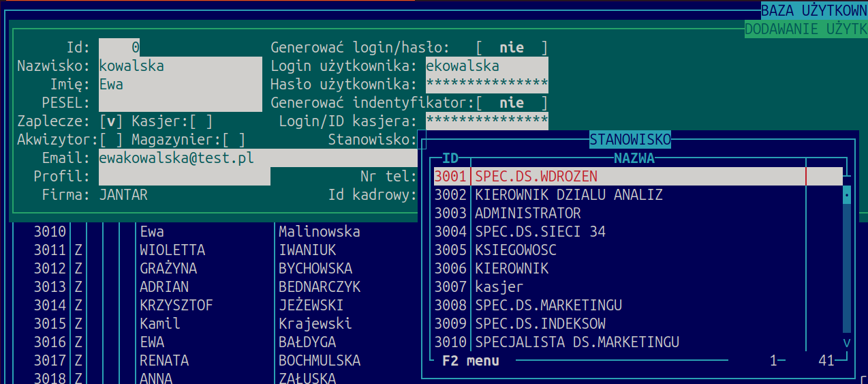Toggle the Zaplecze checkbox
Image resolution: width=868 pixels, height=384 pixels.
tap(111, 121)
